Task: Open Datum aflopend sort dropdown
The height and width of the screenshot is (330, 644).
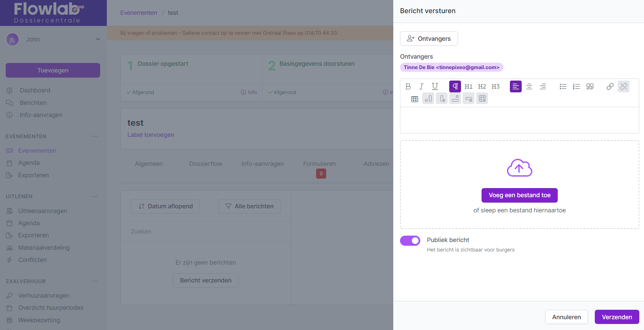Action: 165,206
